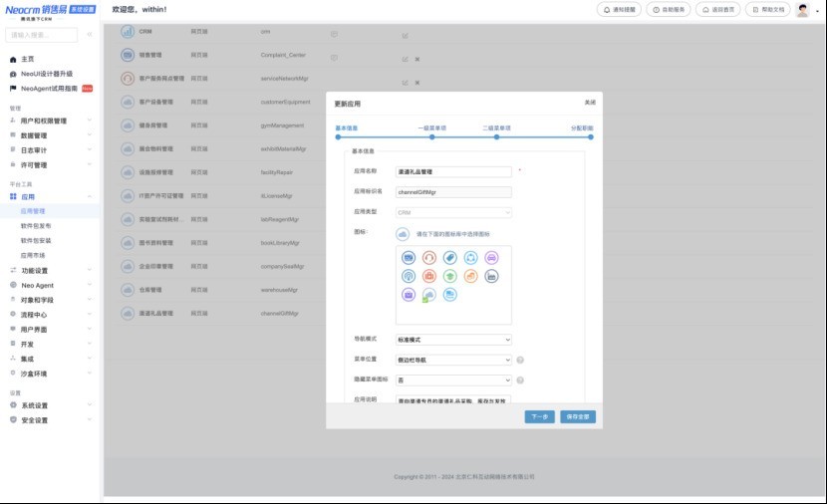Open 软件包安装 submenu item
This screenshot has width=827, height=504.
(36, 240)
